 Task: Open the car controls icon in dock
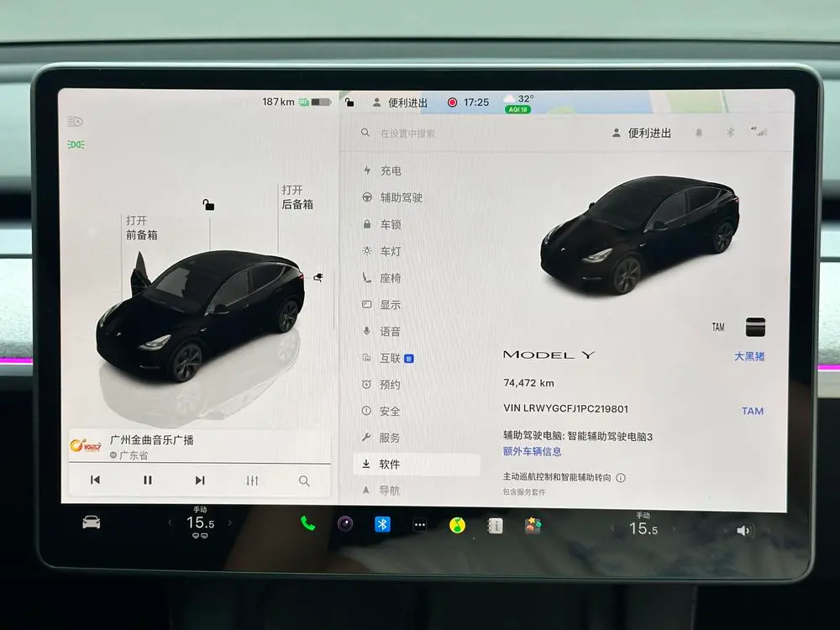coord(91,522)
